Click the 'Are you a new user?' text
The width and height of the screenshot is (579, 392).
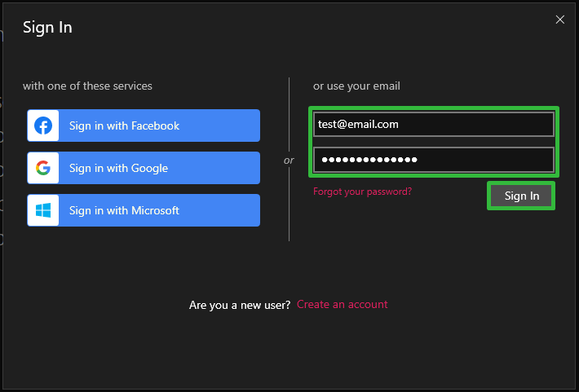coord(240,305)
